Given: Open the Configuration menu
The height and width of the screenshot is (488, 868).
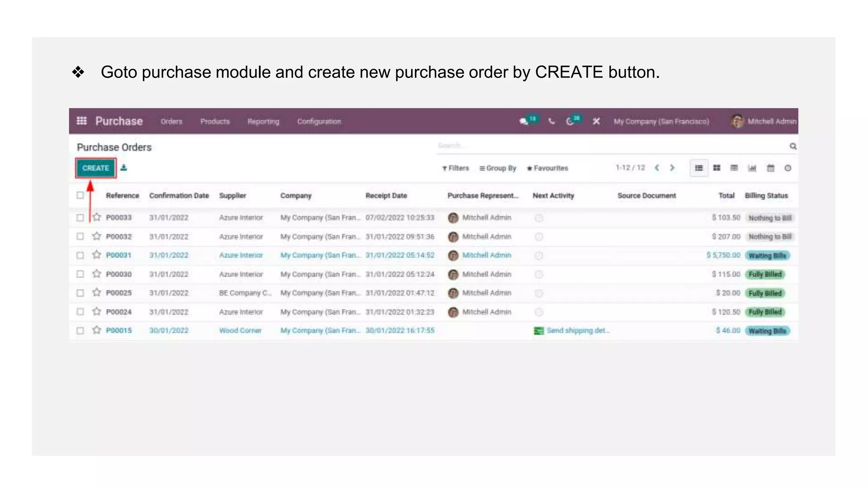Looking at the screenshot, I should [319, 122].
